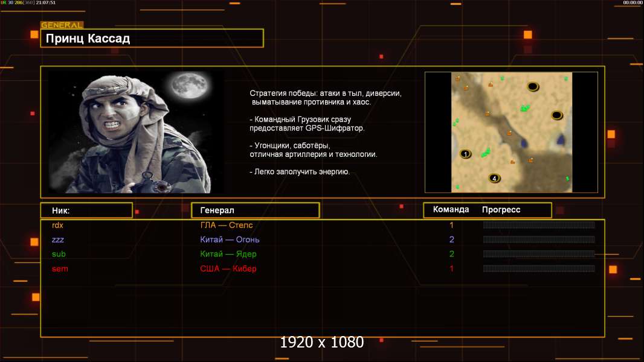The image size is (644, 362).
Task: Click the progress bar for player rdx
Action: [x=538, y=225]
